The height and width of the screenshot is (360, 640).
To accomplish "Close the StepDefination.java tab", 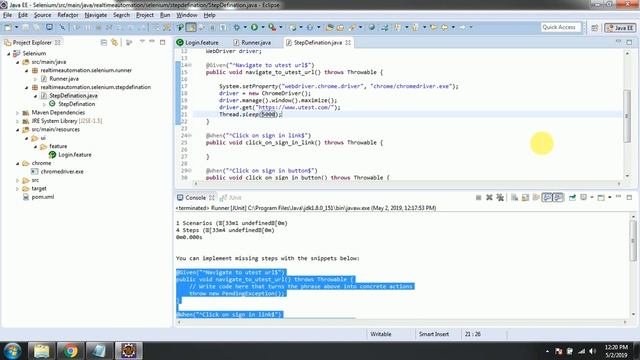I will [348, 42].
